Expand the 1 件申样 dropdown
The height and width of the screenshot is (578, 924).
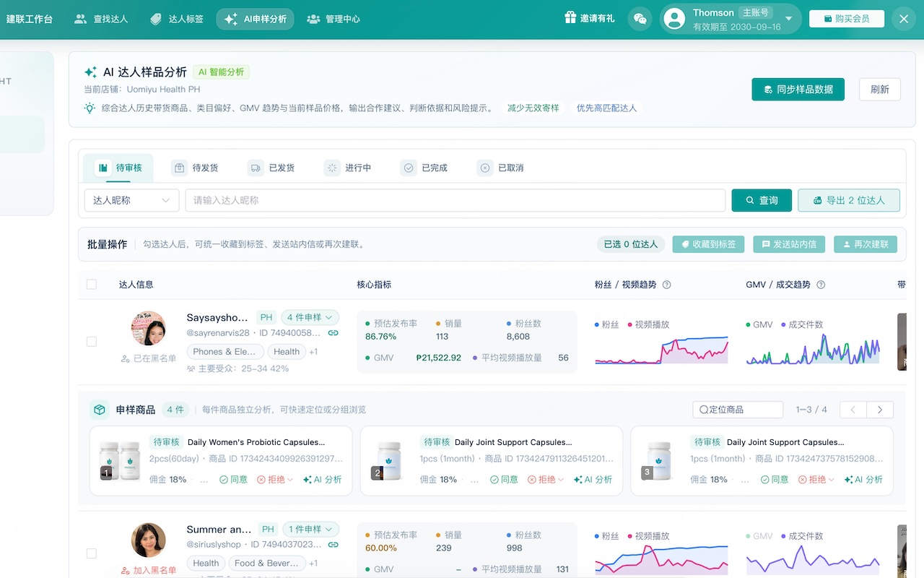[x=310, y=529]
